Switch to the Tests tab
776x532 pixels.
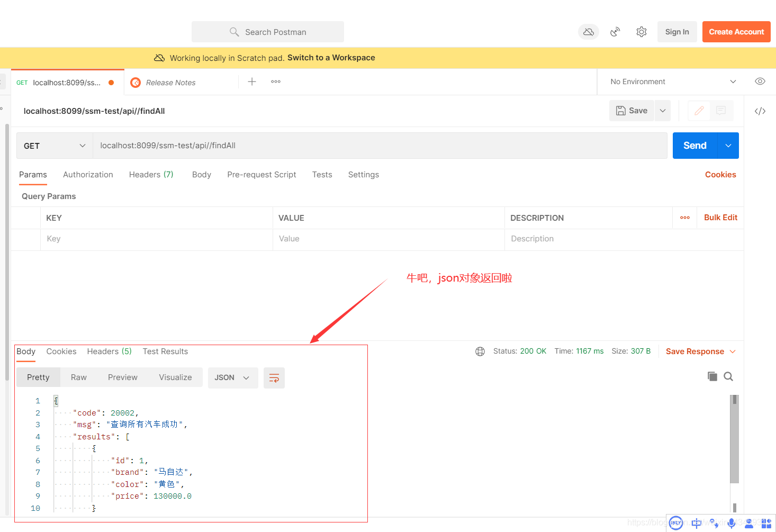pyautogui.click(x=322, y=175)
